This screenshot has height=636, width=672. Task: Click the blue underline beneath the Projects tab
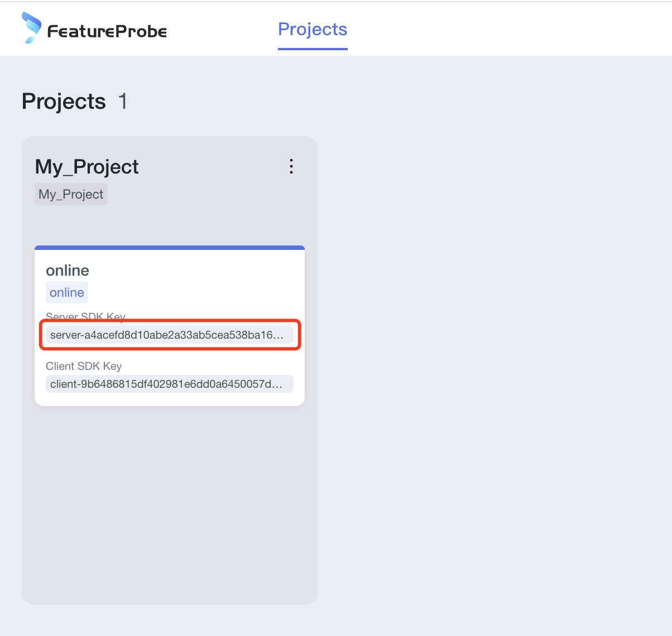(313, 49)
